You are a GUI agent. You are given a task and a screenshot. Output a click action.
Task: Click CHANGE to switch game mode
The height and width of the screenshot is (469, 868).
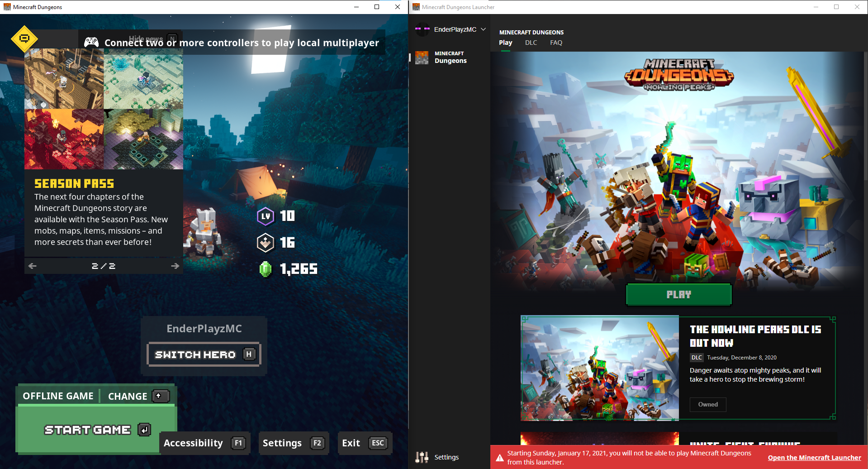(138, 396)
